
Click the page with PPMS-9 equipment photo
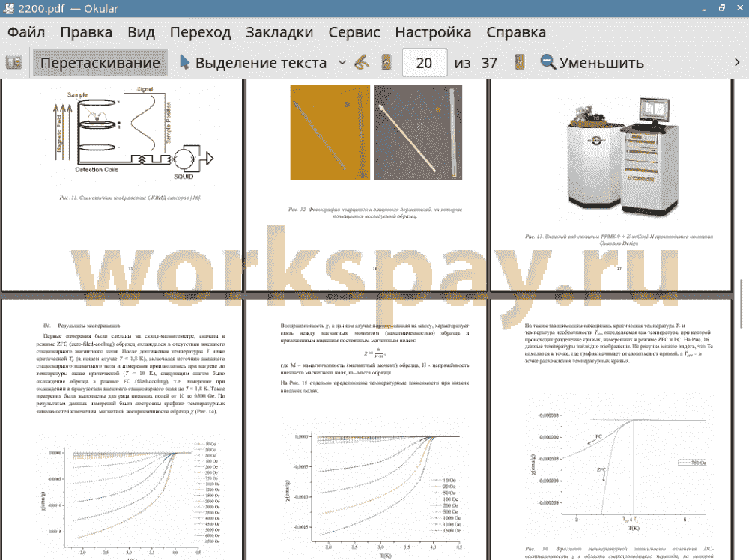pos(611,185)
